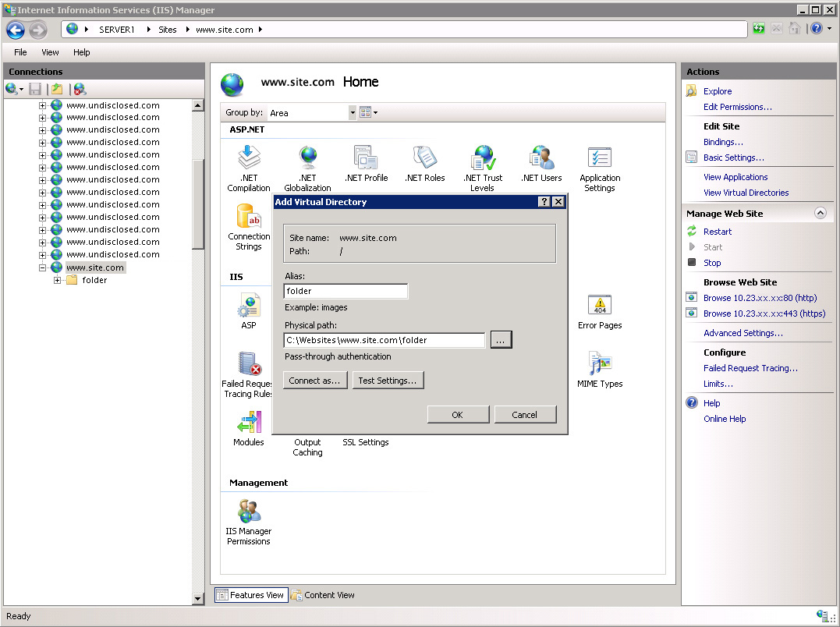Click the Alias input field
Viewport: 840px width, 627px height.
[x=346, y=291]
